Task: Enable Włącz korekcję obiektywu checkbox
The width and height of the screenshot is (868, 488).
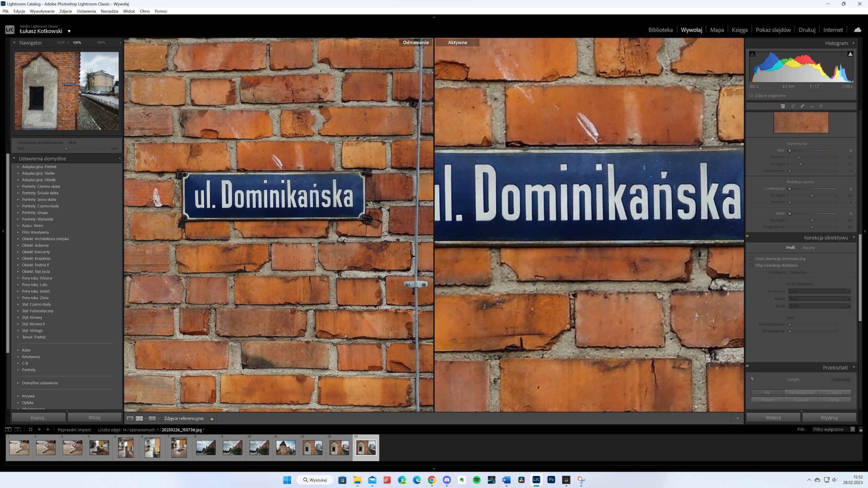Action: pos(751,265)
